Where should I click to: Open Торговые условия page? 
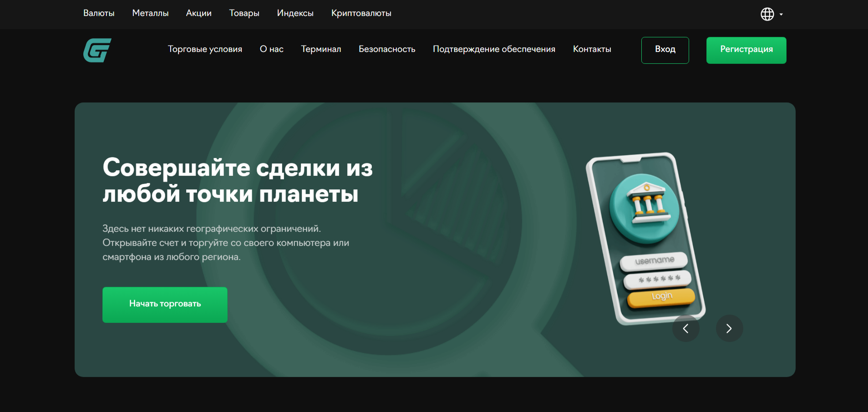click(205, 49)
